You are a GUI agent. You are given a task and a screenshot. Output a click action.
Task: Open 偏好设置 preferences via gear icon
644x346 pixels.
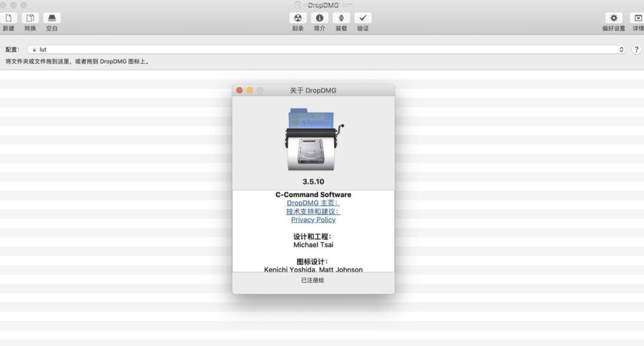[614, 21]
